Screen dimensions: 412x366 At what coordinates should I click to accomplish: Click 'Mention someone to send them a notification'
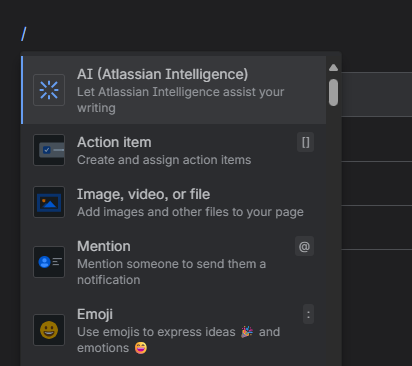pyautogui.click(x=171, y=272)
